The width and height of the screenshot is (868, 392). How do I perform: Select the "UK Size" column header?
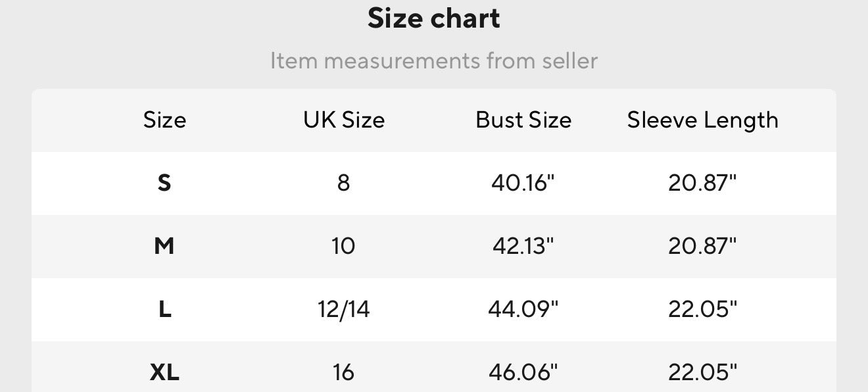pyautogui.click(x=344, y=120)
